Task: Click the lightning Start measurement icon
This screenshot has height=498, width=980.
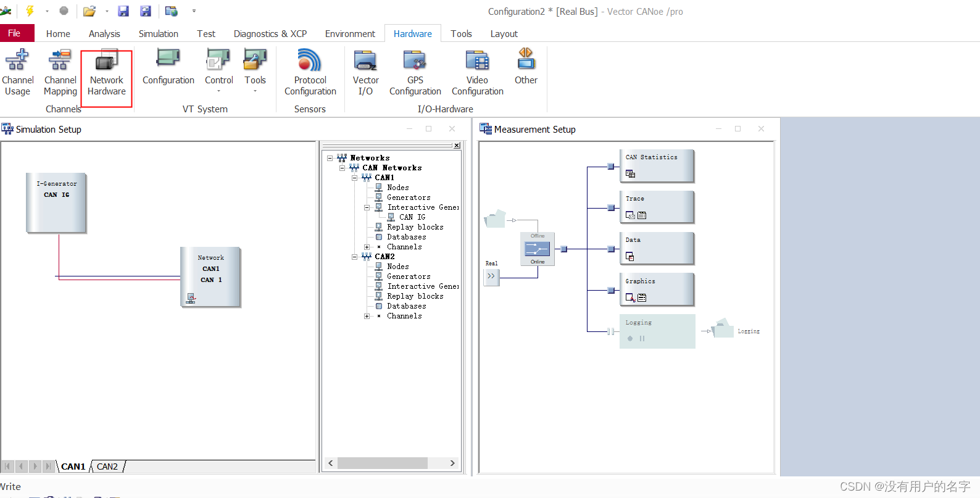Action: 29,10
